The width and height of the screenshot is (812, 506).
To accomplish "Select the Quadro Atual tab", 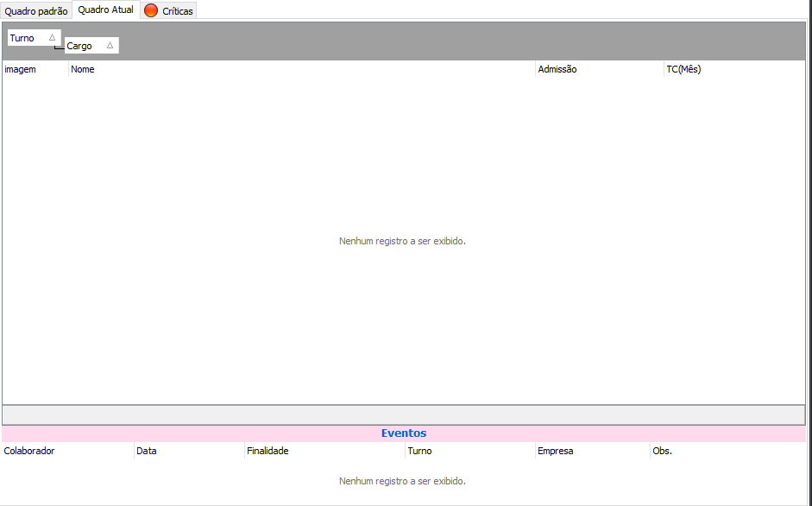I will click(x=106, y=10).
